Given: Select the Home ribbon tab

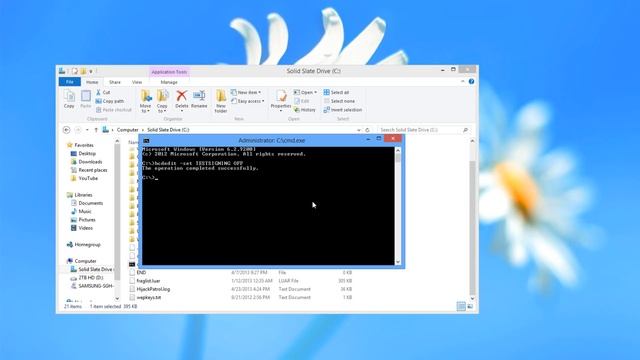Looking at the screenshot, I should tap(92, 82).
